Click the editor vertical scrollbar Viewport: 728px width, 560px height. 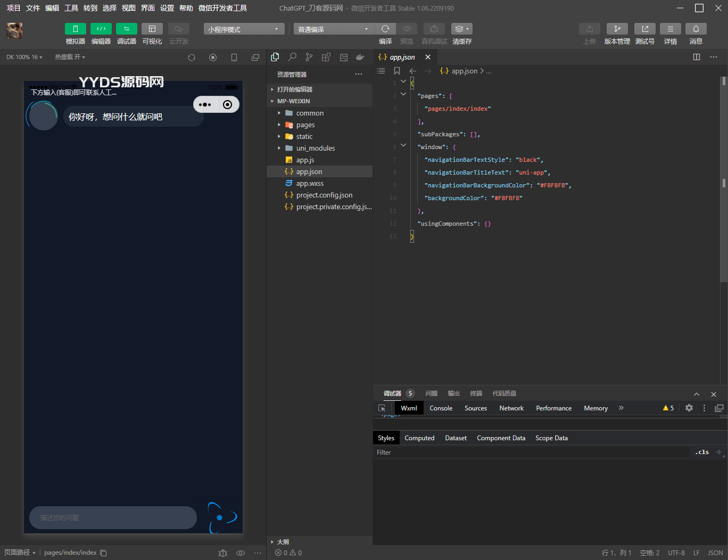tap(724, 181)
